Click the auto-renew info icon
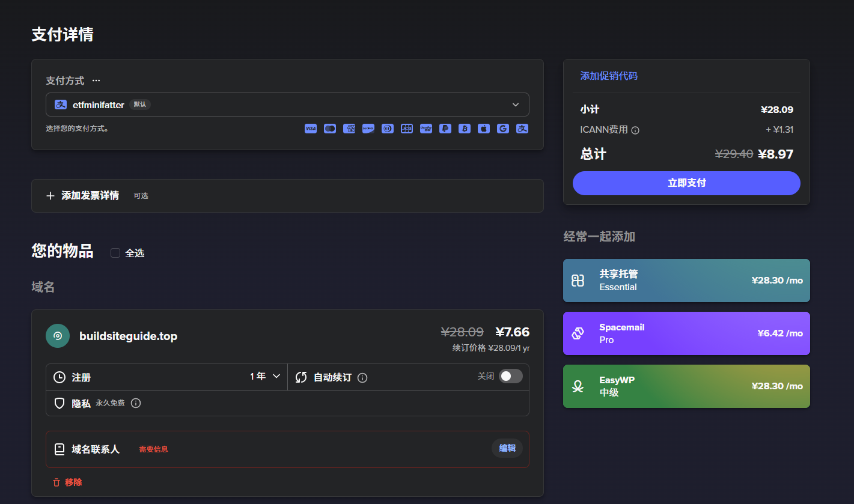Viewport: 854px width, 504px height. pyautogui.click(x=362, y=378)
